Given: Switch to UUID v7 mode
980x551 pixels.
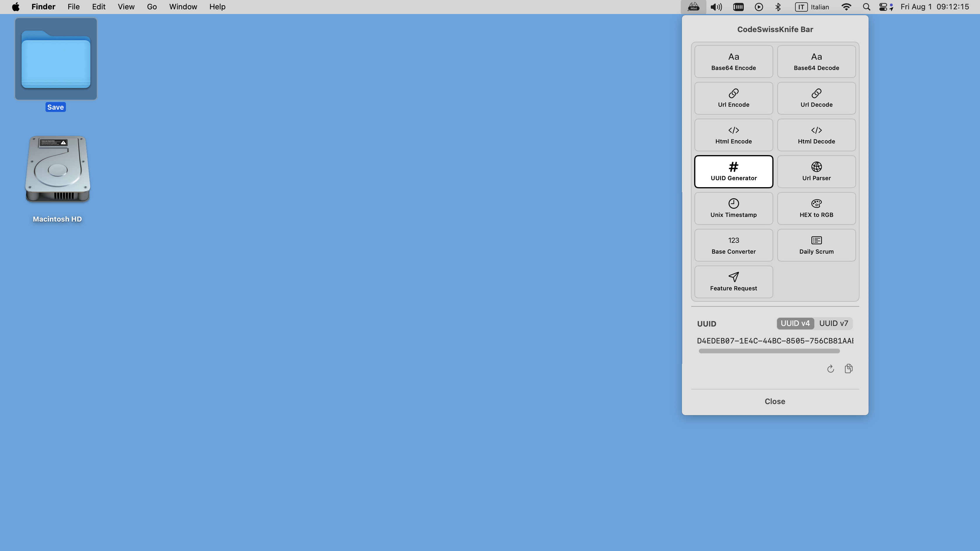Looking at the screenshot, I should [x=834, y=324].
